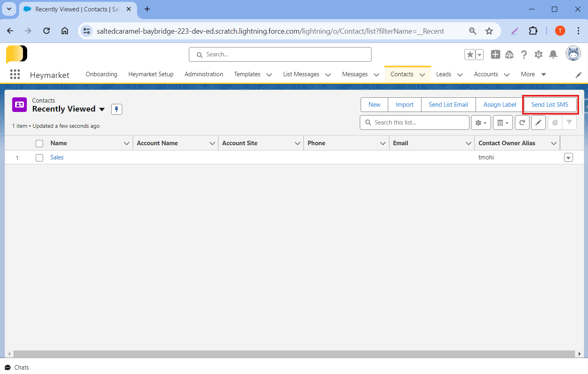
Task: Click the horizontal scrollbar at bottom
Action: [x=294, y=354]
